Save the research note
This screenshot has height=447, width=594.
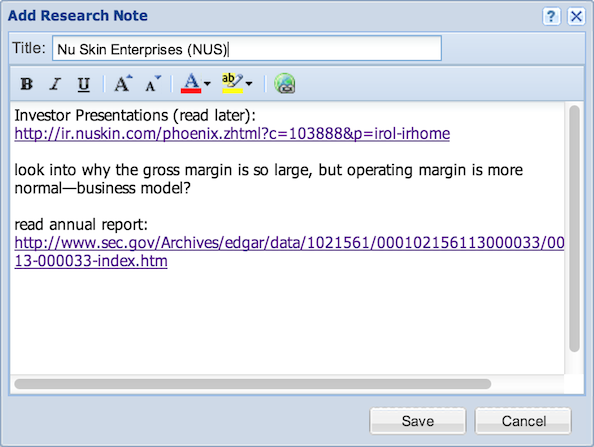pos(417,421)
